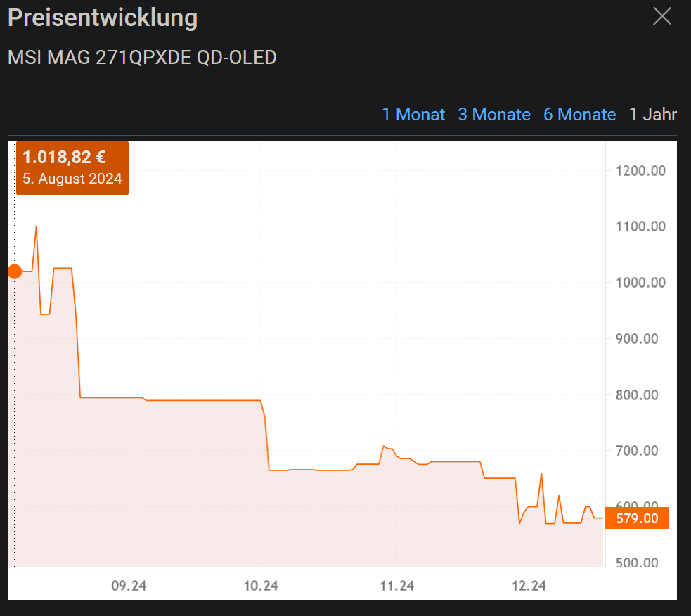This screenshot has width=691, height=616.
Task: Click the 10.24 x-axis label
Action: pos(260,585)
